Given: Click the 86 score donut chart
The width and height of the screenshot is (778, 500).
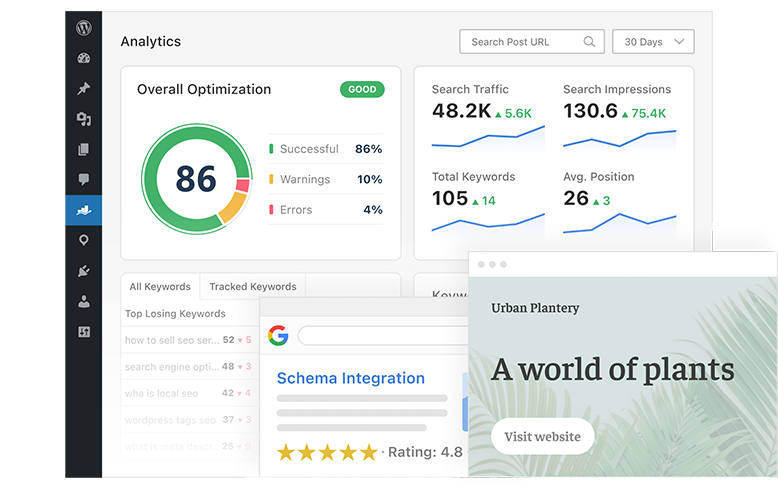Looking at the screenshot, I should (196, 179).
